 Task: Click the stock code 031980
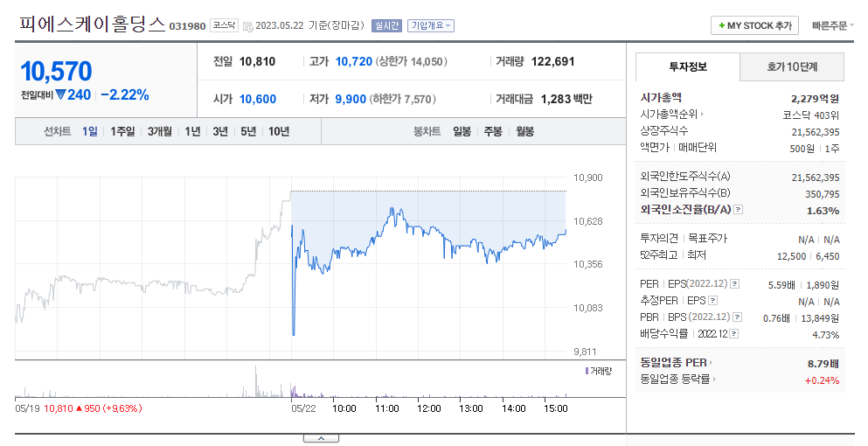(187, 26)
